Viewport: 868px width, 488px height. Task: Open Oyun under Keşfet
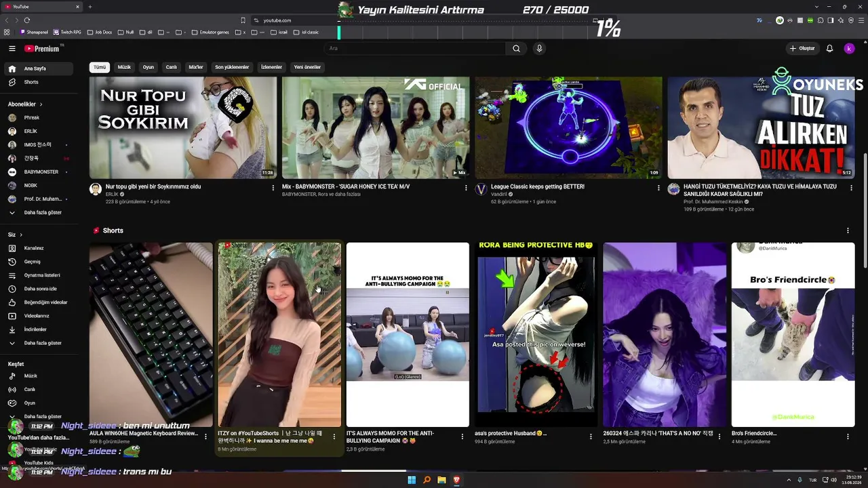(x=39, y=403)
